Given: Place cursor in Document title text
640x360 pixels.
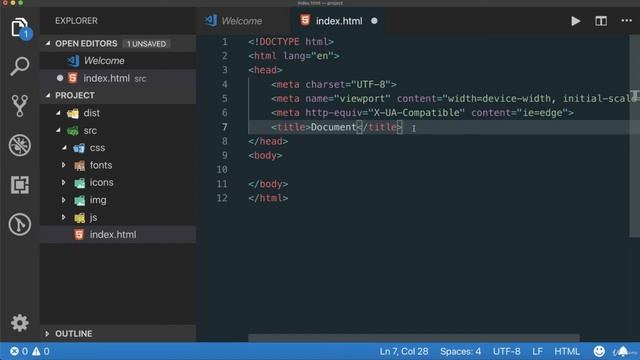Looking at the screenshot, I should pos(333,127).
